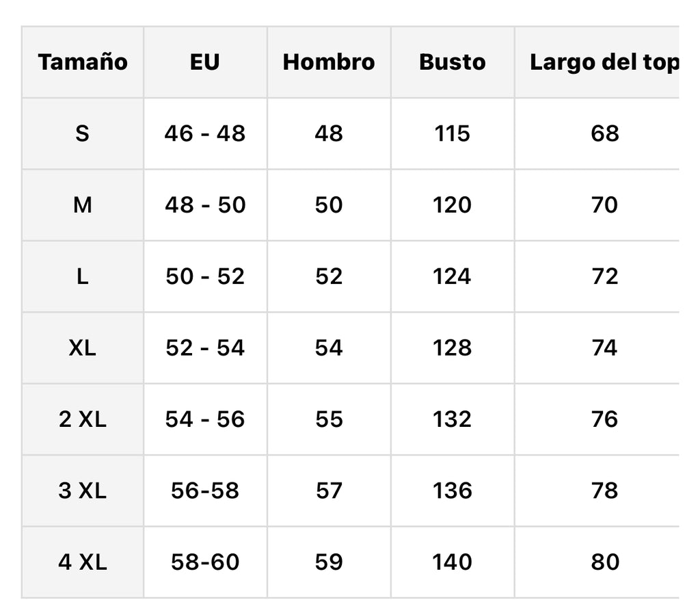Image resolution: width=700 pixels, height=615 pixels.
Task: Click the M size row label
Action: (83, 205)
